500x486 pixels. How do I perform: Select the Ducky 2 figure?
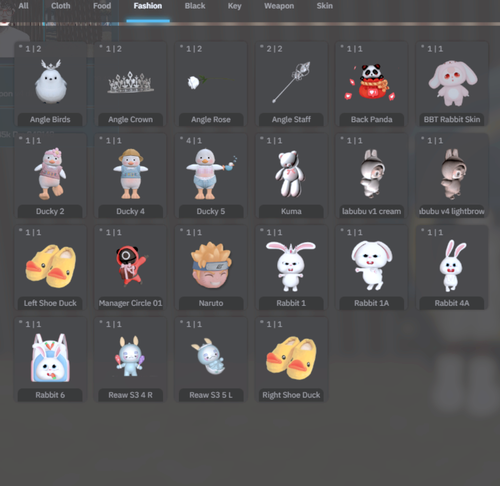pyautogui.click(x=50, y=173)
